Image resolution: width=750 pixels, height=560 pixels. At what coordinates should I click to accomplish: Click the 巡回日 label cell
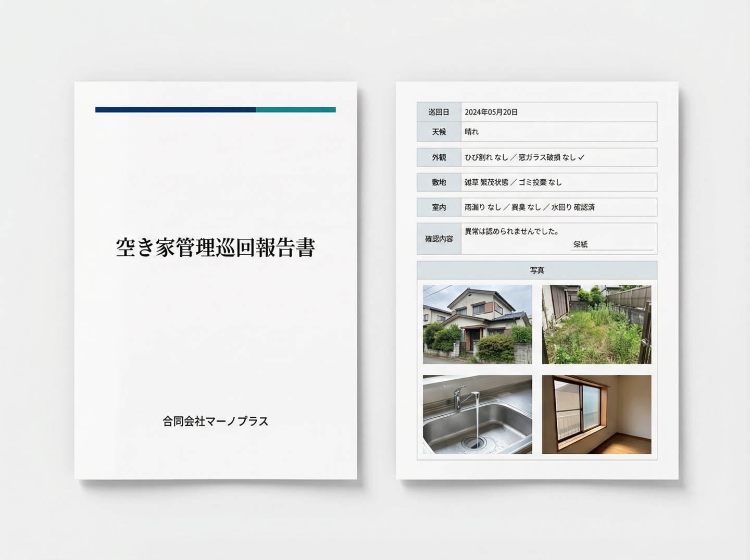tap(439, 112)
